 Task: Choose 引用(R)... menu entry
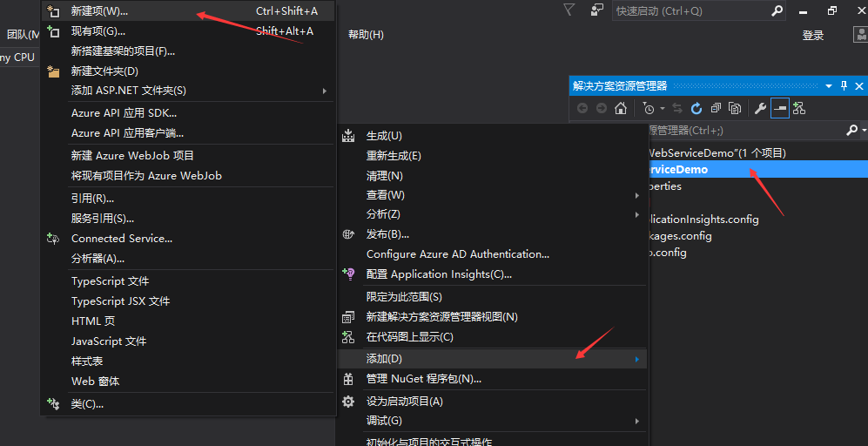pyautogui.click(x=188, y=199)
